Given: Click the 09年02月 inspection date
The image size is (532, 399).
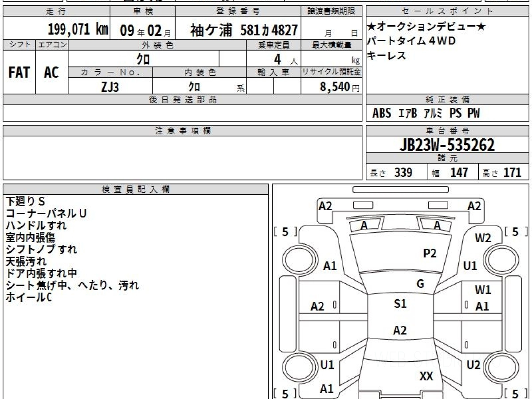Looking at the screenshot, I should pos(145,30).
